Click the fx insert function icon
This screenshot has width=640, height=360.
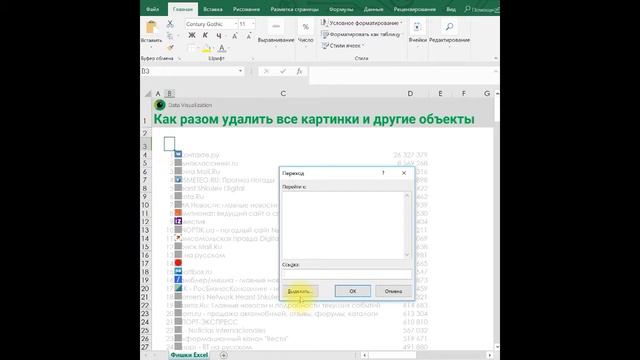click(299, 71)
